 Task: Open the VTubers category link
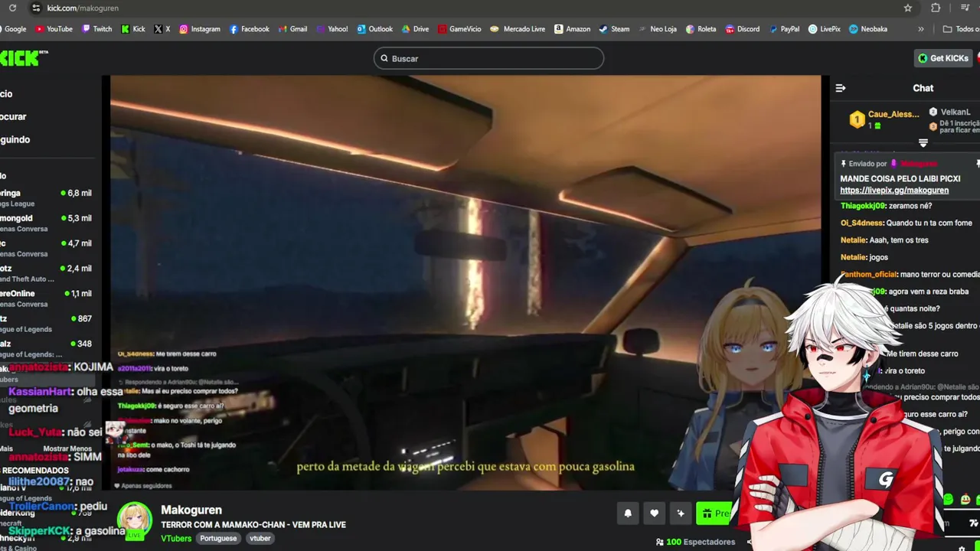click(x=176, y=538)
